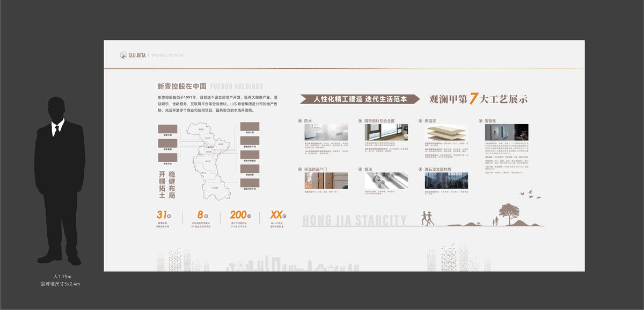This screenshot has height=310, width=644.
Task: Click the 人性化精工建造 迭代生活范本 banner
Action: pyautogui.click(x=360, y=99)
